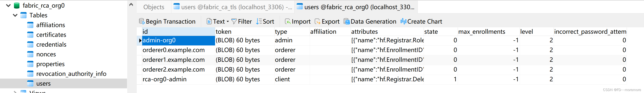Image resolution: width=644 pixels, height=93 pixels.
Task: Click state value 1 of rca-org0-admin
Action: [x=440, y=80]
